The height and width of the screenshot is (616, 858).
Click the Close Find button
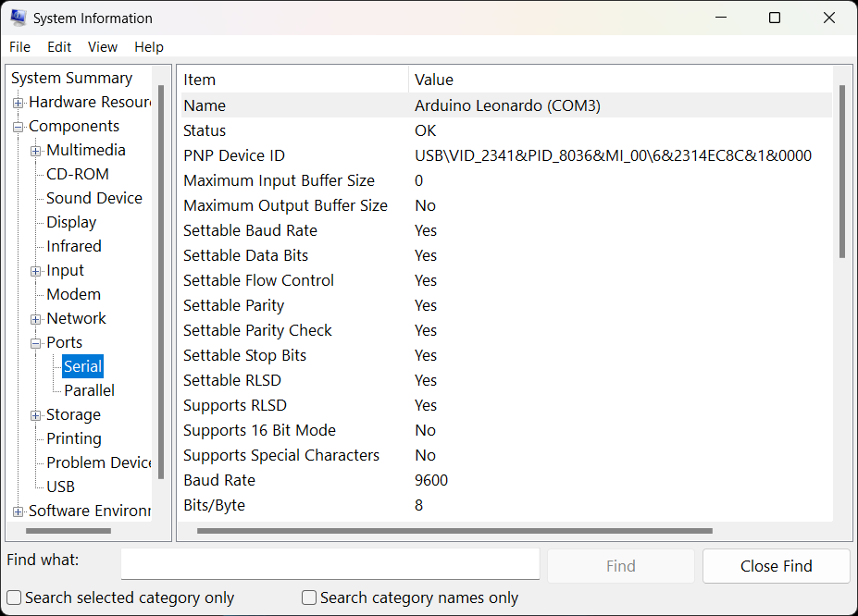point(776,566)
